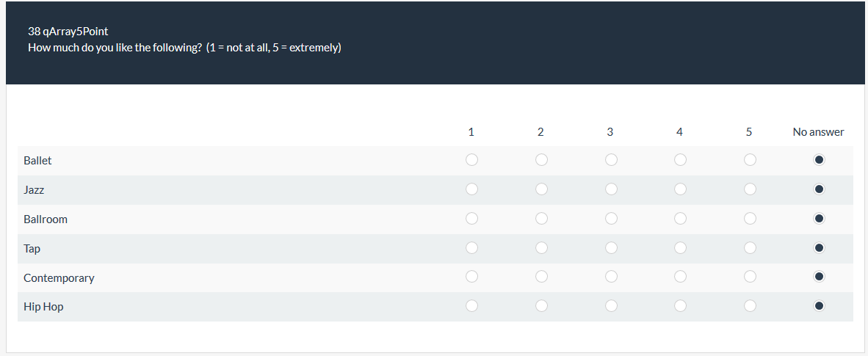Select rating 3 for Contemporary
This screenshot has width=868, height=356.
click(x=611, y=277)
